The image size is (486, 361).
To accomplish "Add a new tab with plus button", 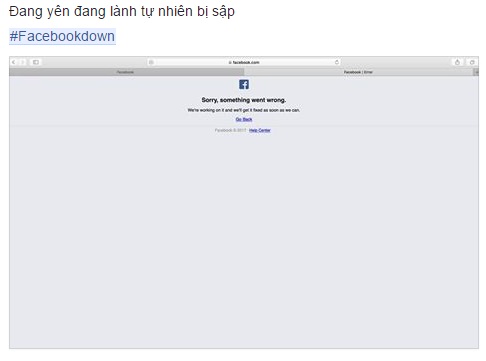I will tap(476, 72).
